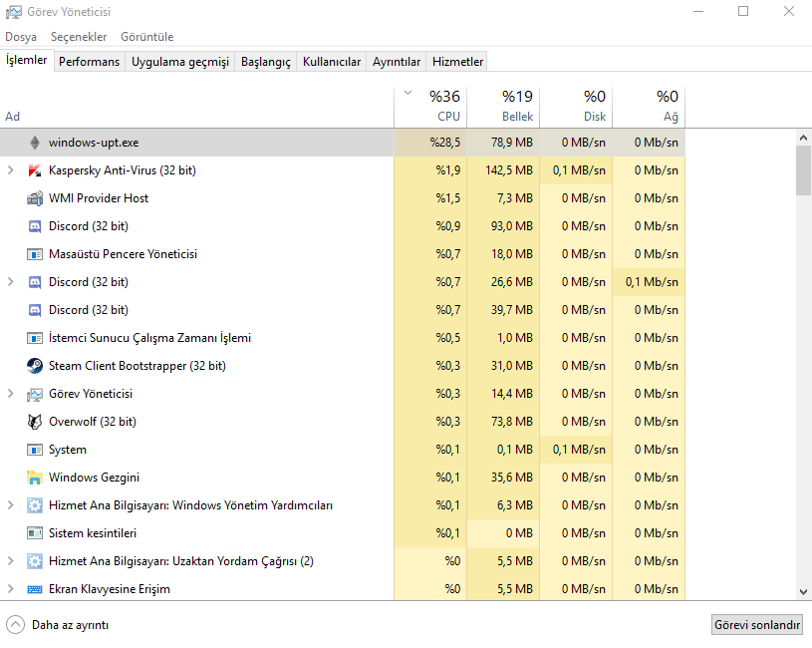The height and width of the screenshot is (648, 812).
Task: Open the Seçenekler menu
Action: point(79,37)
